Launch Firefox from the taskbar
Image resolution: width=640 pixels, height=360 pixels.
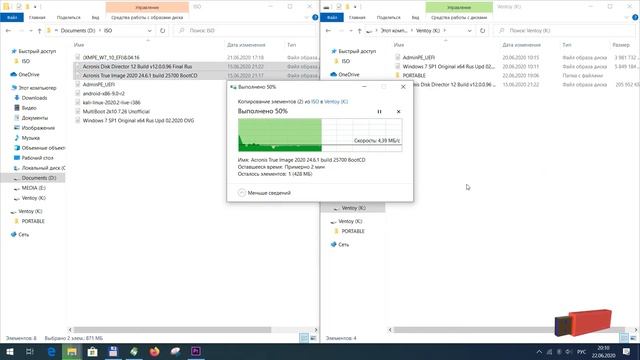154,351
